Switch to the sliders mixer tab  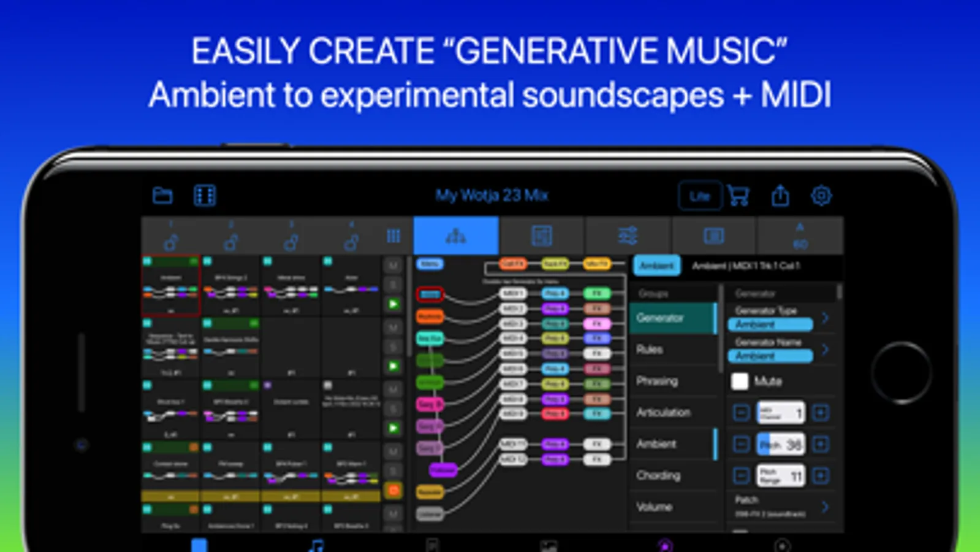point(628,236)
